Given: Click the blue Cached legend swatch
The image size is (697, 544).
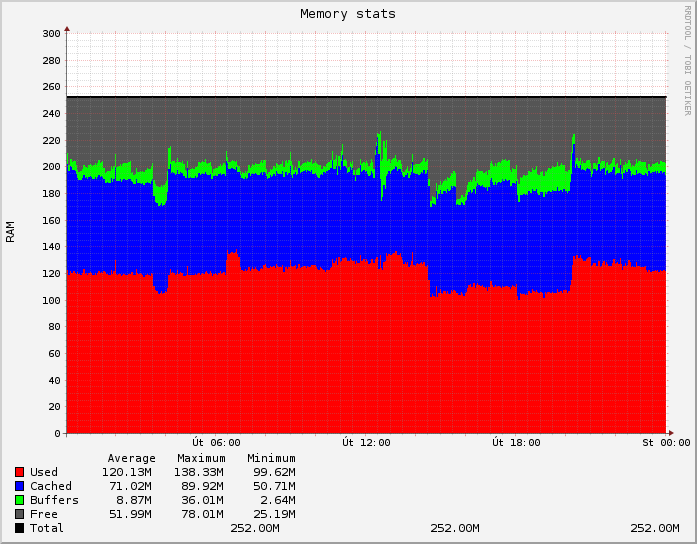Looking at the screenshot, I should pyautogui.click(x=20, y=486).
